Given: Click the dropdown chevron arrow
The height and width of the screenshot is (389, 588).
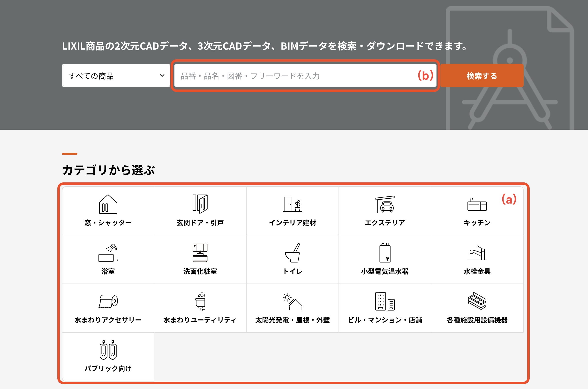Looking at the screenshot, I should click(162, 76).
